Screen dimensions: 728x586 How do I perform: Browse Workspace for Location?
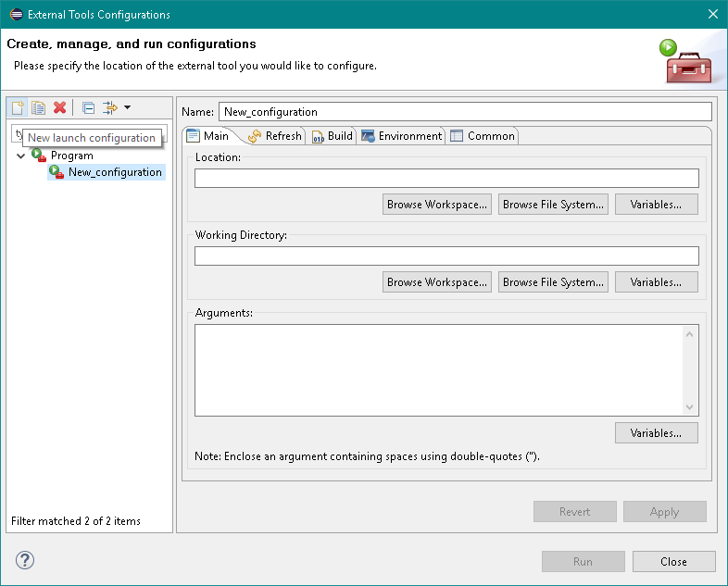[437, 205]
